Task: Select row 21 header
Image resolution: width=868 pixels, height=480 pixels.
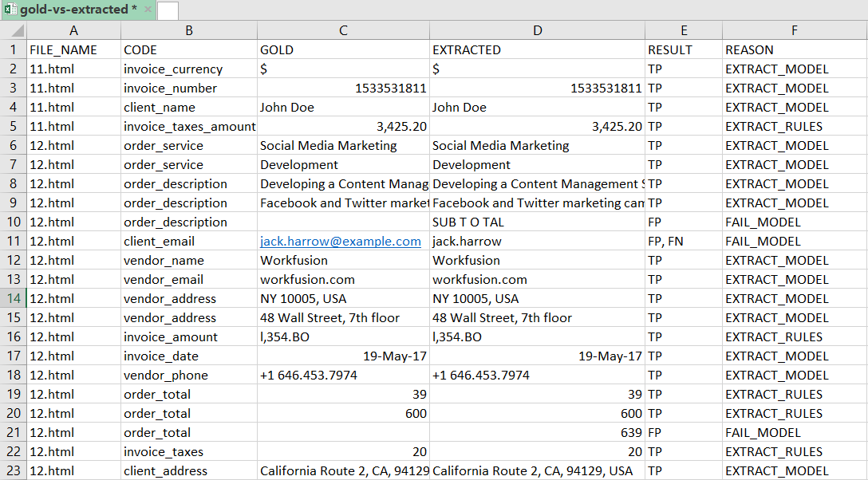Action: tap(14, 432)
